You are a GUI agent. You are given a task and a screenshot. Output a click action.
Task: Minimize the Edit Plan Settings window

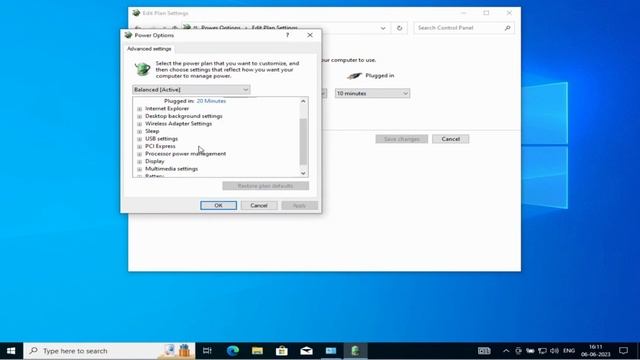(x=463, y=13)
